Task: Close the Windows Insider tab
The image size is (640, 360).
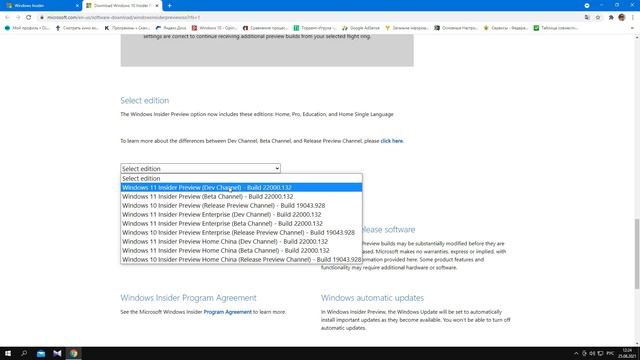Action: coord(77,6)
